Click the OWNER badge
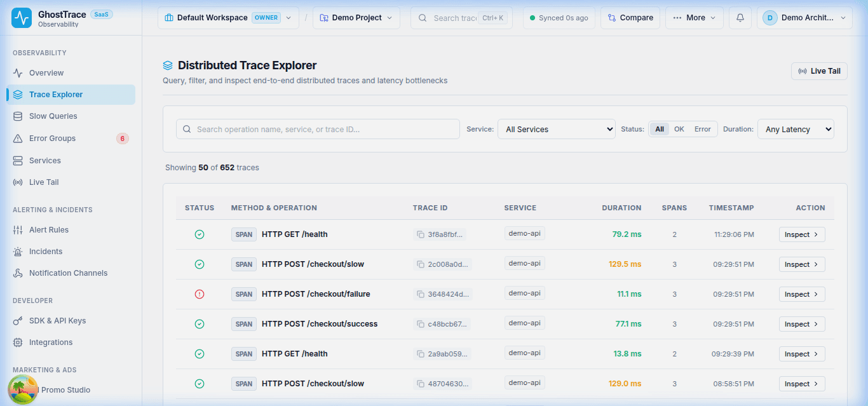This screenshot has height=406, width=868. coord(266,18)
